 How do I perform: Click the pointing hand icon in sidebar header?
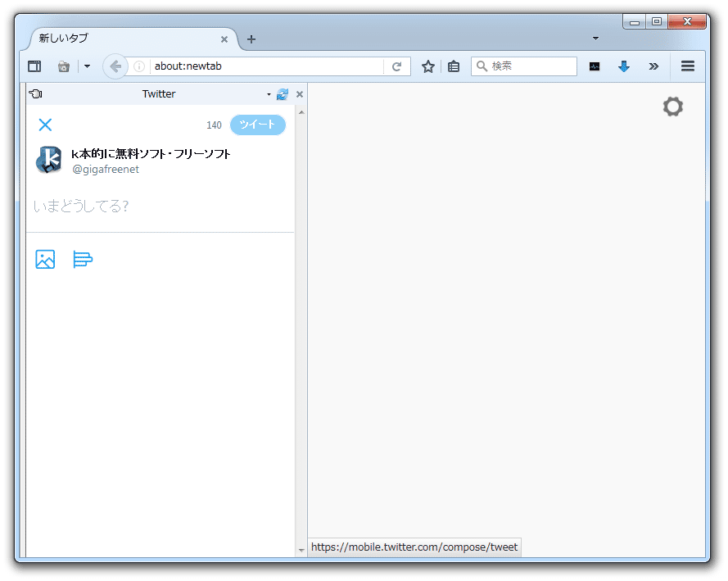point(36,93)
